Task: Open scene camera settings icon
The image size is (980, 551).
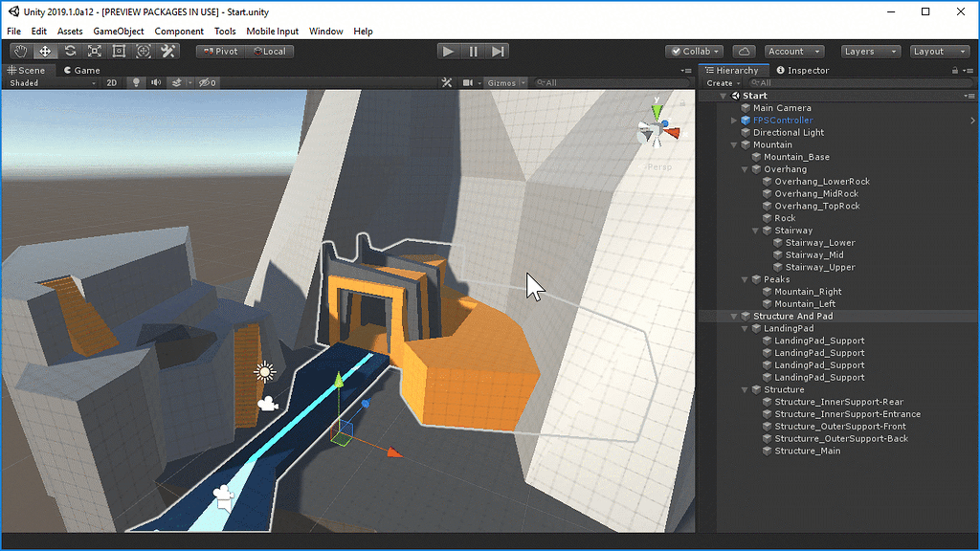Action: [467, 82]
